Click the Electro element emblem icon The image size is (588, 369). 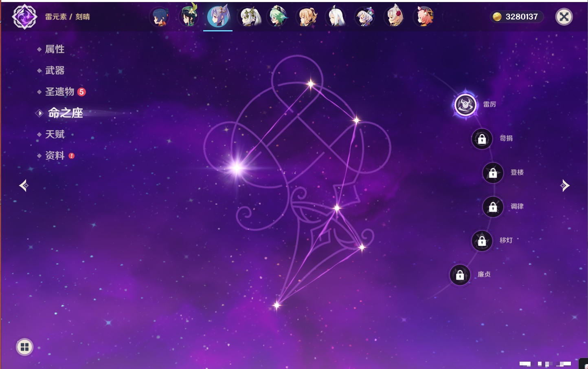click(24, 17)
